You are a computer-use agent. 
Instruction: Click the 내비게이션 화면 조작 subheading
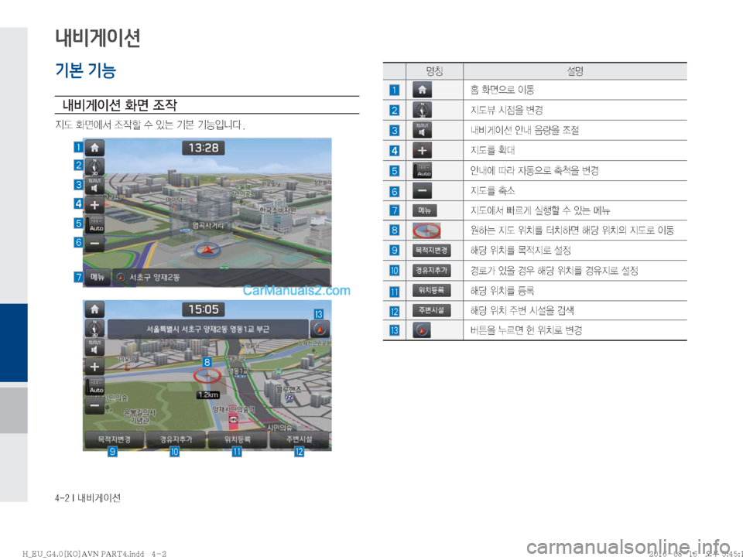[x=120, y=104]
